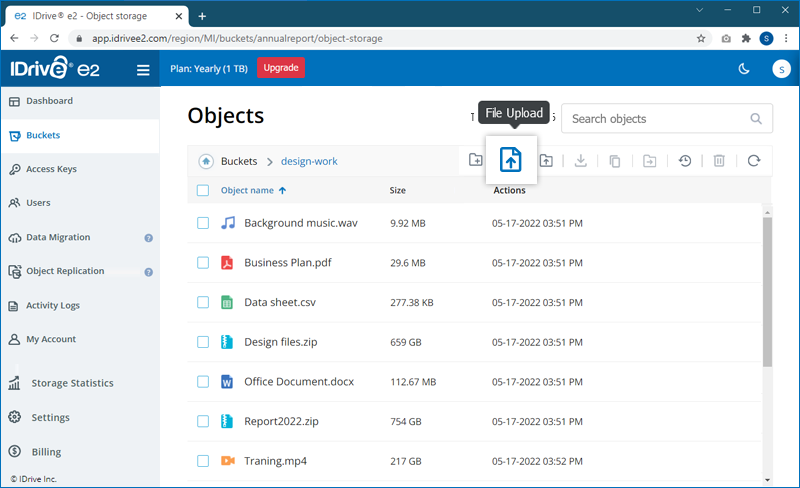Click the trash delete icon
The image size is (800, 488).
pyautogui.click(x=719, y=161)
